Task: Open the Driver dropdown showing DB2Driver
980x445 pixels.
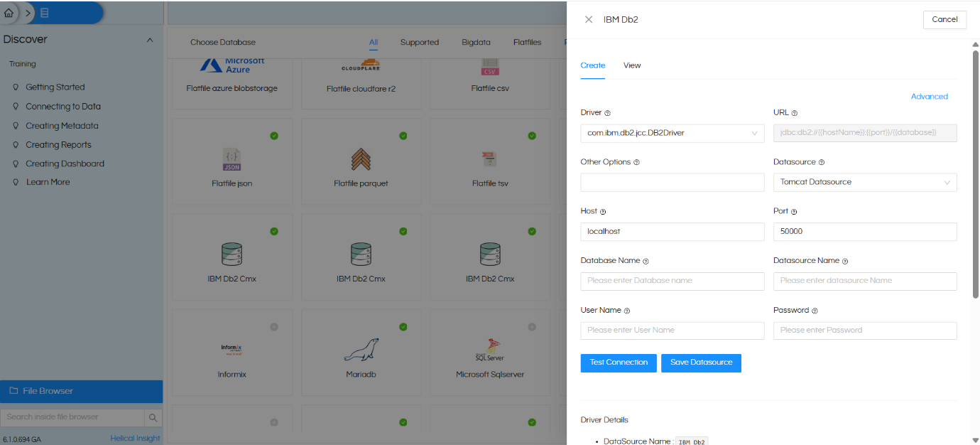Action: tap(672, 132)
